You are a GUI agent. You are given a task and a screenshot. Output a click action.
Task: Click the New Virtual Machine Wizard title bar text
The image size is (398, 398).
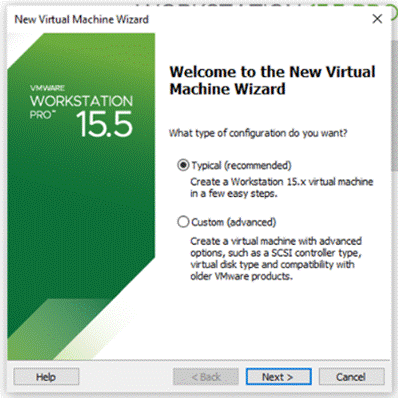(x=81, y=19)
